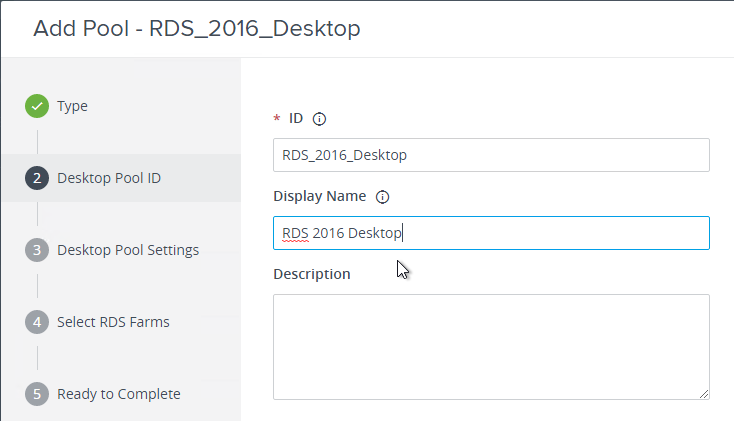Click the Add Pool - RDS_2016_Desktop title
Image resolution: width=734 pixels, height=421 pixels.
tap(197, 29)
